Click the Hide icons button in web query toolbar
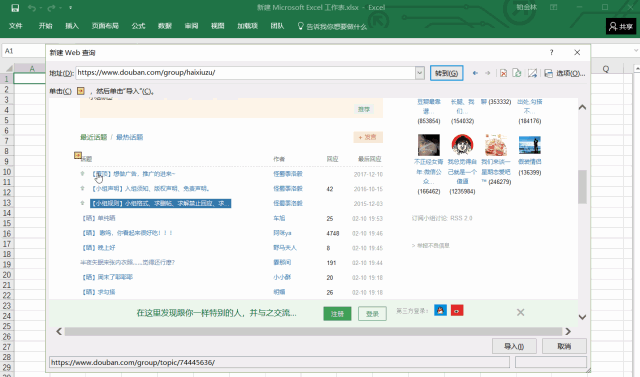The image size is (640, 377). tap(532, 73)
